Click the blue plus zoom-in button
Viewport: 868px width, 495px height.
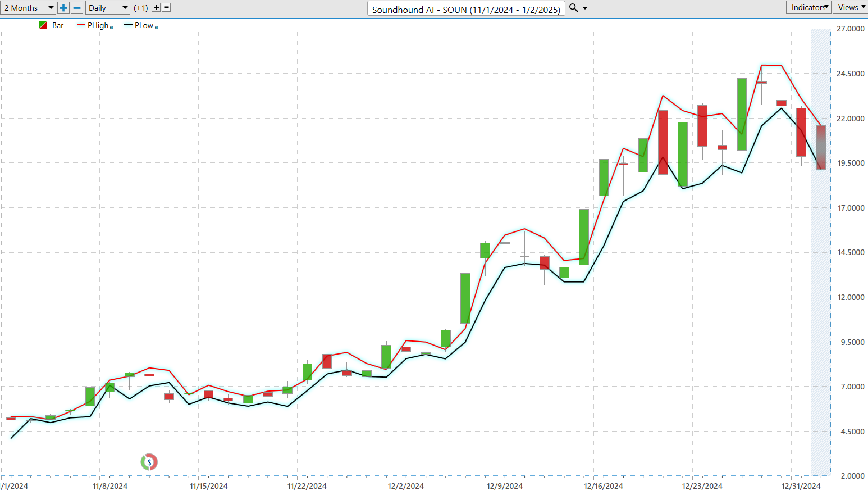click(63, 8)
